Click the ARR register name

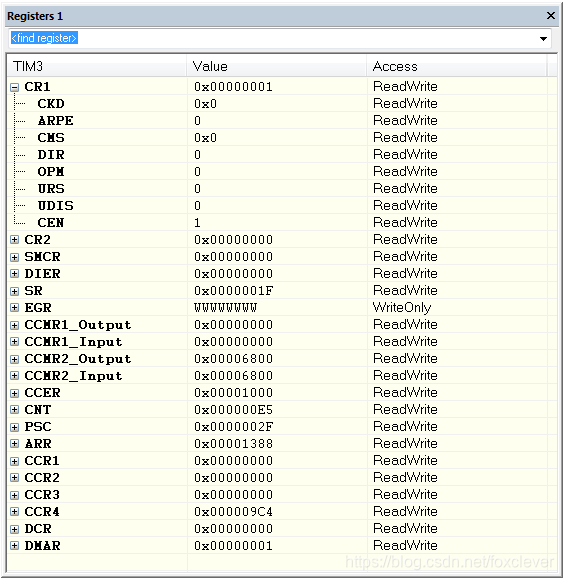38,444
